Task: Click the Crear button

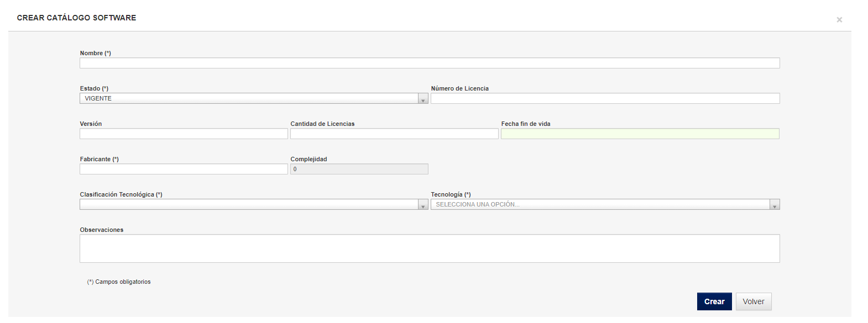Action: pyautogui.click(x=714, y=301)
